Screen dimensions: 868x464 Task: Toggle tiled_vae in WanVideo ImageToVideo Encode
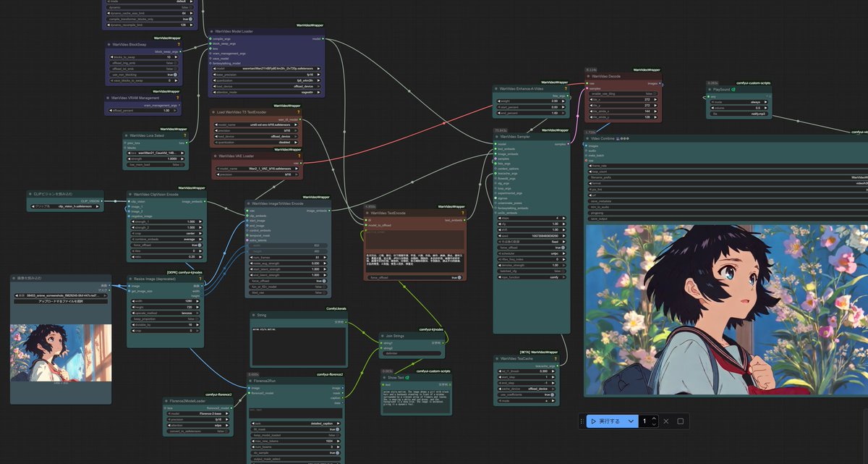pos(288,292)
